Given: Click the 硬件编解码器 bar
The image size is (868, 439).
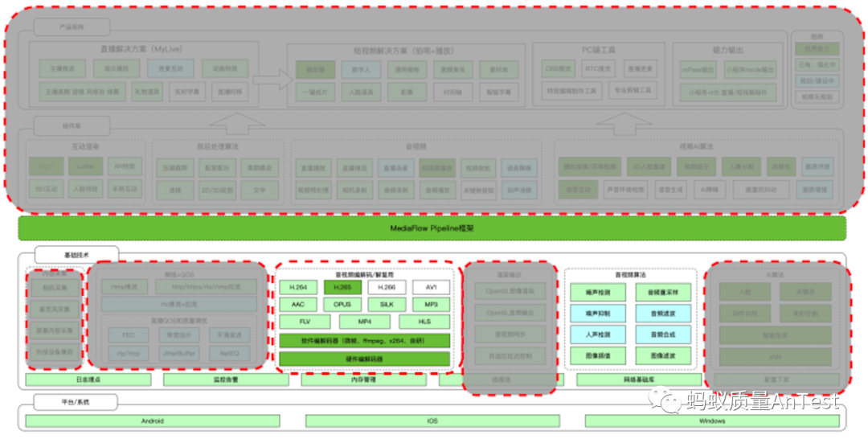Looking at the screenshot, I should [365, 359].
